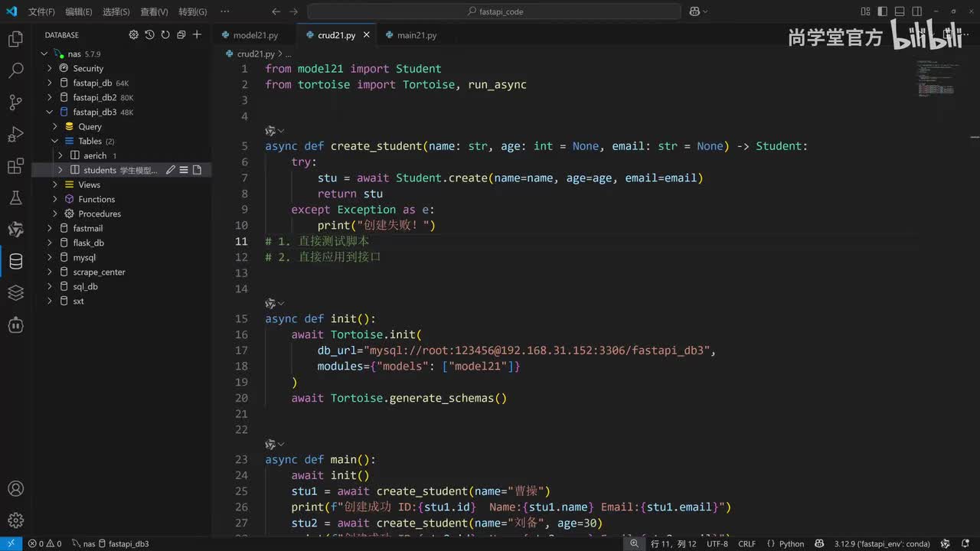This screenshot has width=980, height=551.
Task: Open the Explorer view in the activity bar
Action: [x=15, y=40]
